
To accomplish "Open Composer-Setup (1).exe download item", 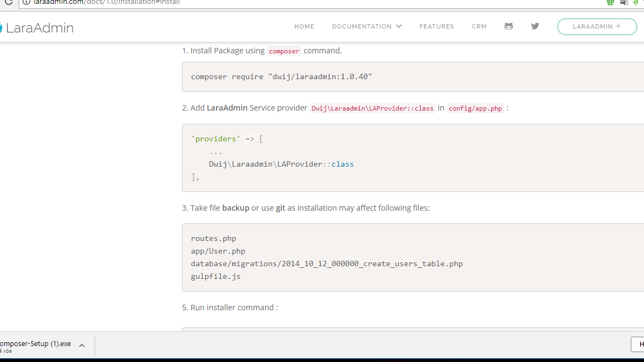I will [35, 344].
